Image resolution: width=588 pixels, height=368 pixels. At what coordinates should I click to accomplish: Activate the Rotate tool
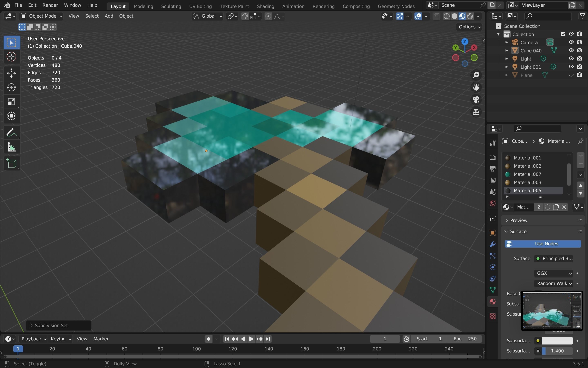point(11,87)
